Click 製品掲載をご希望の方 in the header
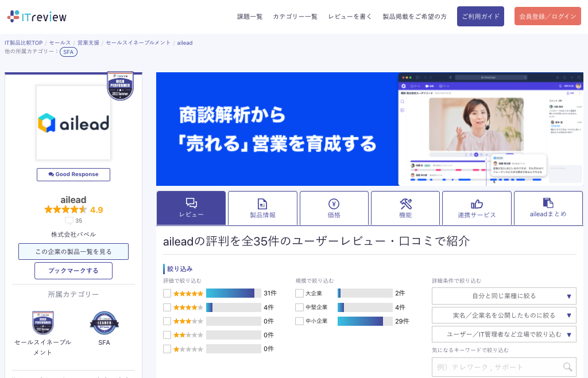 [415, 17]
